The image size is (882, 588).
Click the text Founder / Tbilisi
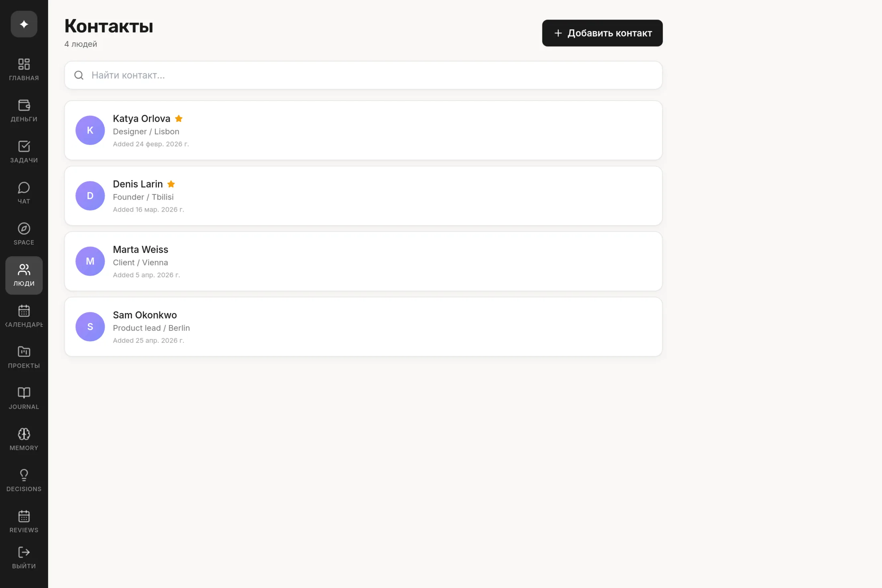click(x=143, y=197)
